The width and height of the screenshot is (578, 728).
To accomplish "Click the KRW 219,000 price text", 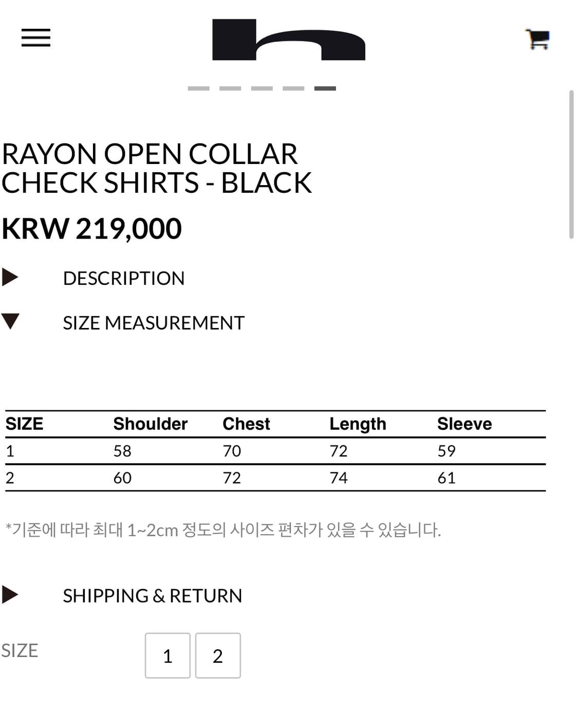I will [91, 228].
